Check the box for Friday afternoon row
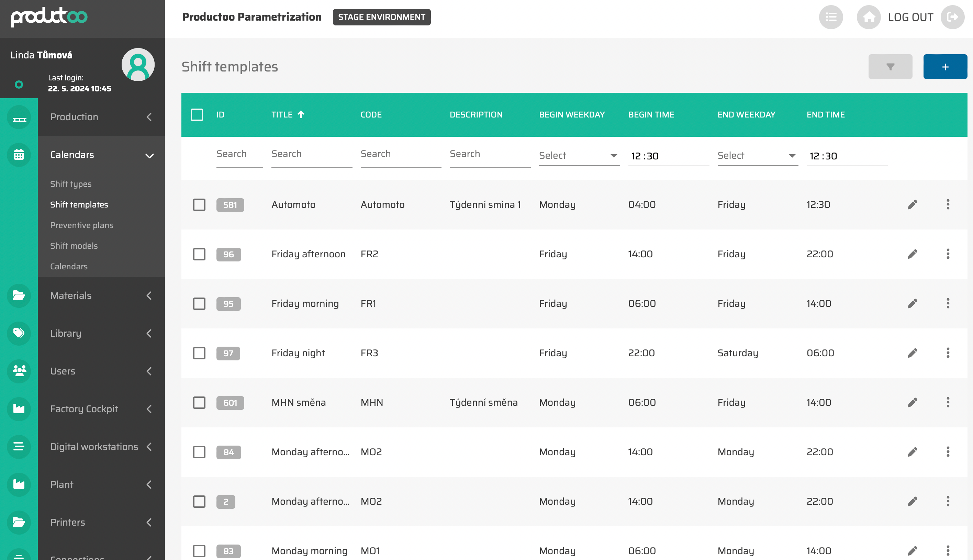This screenshot has height=560, width=973. coord(199,254)
